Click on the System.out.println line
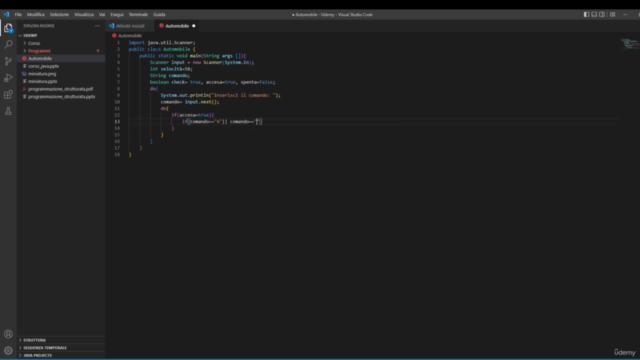640x360 pixels. 220,95
